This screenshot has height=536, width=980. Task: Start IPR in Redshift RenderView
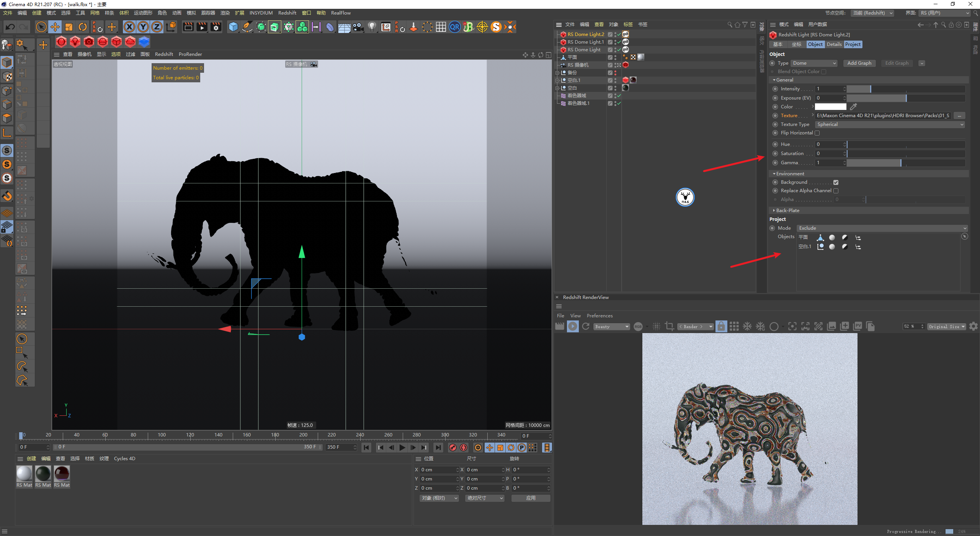pyautogui.click(x=573, y=327)
